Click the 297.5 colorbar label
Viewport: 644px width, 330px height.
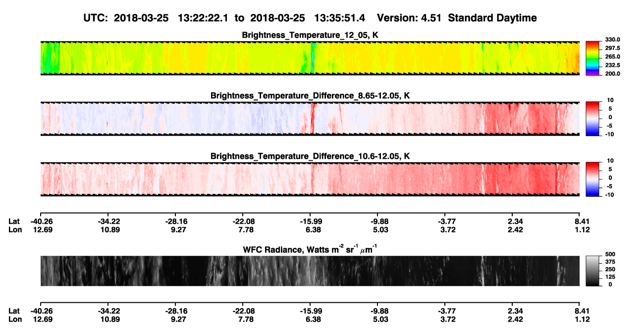tap(613, 48)
